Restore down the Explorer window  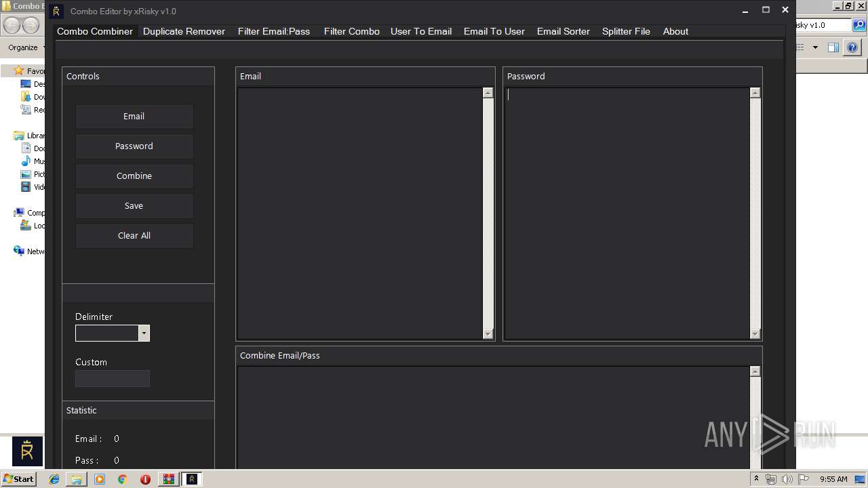pyautogui.click(x=848, y=6)
